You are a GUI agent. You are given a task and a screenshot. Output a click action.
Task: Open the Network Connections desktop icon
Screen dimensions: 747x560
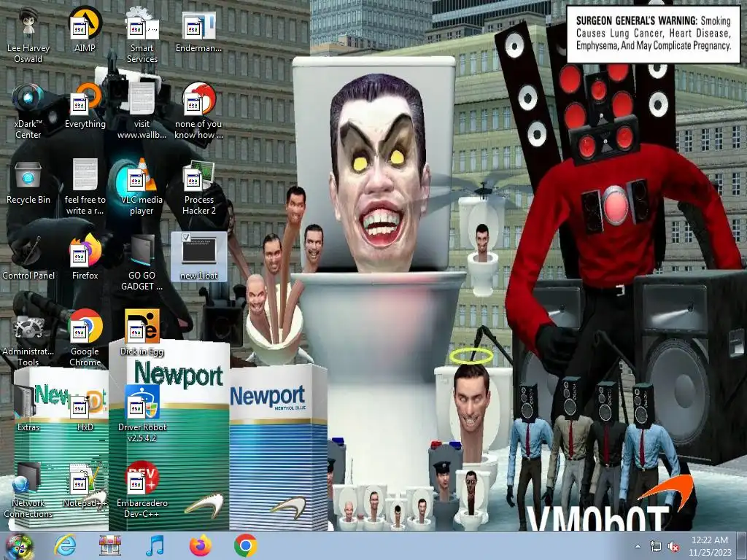tap(28, 490)
